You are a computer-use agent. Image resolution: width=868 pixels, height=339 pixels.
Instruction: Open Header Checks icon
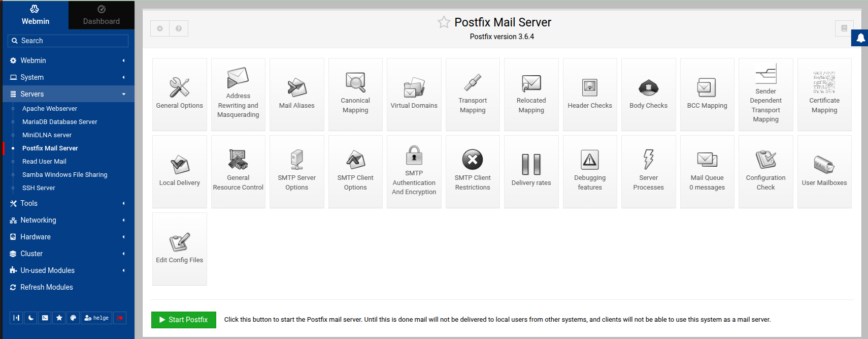point(590,94)
